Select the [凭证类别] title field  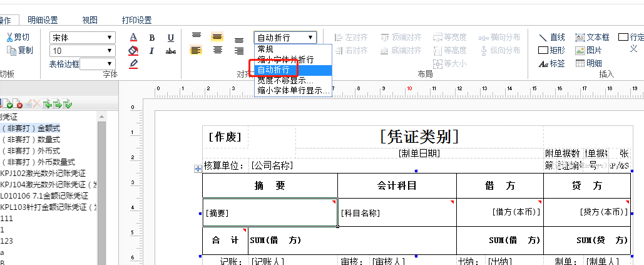click(x=419, y=137)
